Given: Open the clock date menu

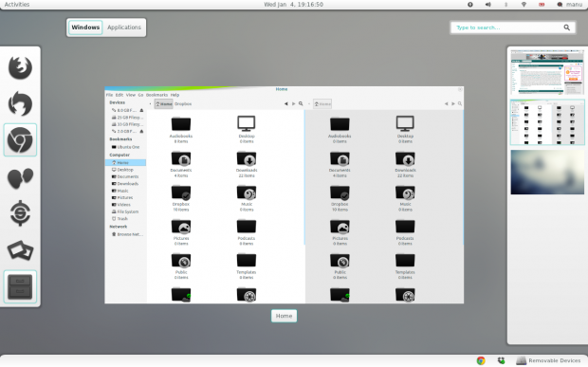Looking at the screenshot, I should click(293, 5).
